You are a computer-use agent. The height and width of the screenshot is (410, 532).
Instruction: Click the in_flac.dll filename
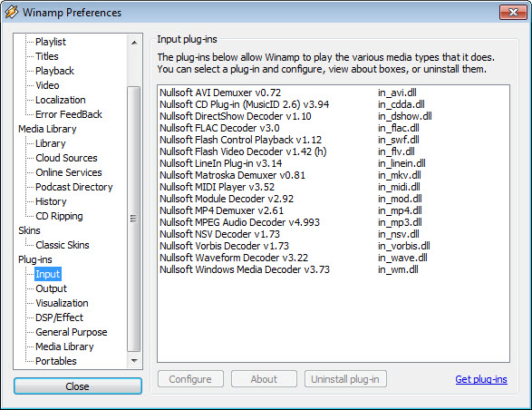399,128
